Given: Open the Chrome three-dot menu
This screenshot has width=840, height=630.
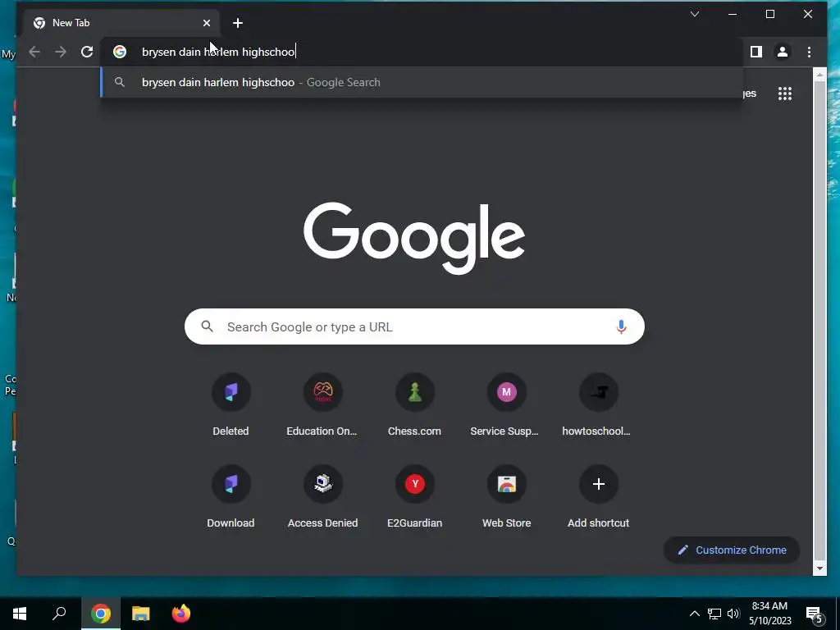Looking at the screenshot, I should [x=809, y=52].
